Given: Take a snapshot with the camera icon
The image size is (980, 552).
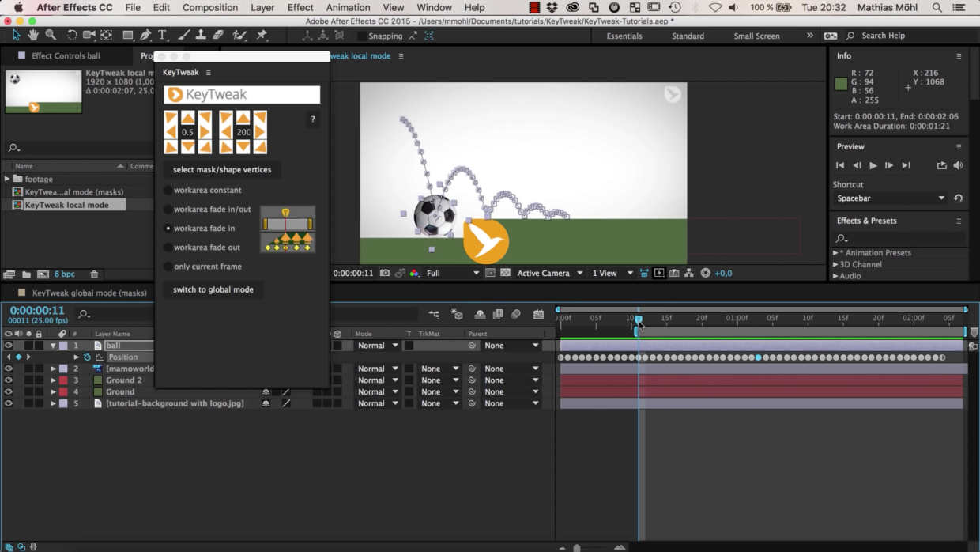Looking at the screenshot, I should click(x=385, y=273).
